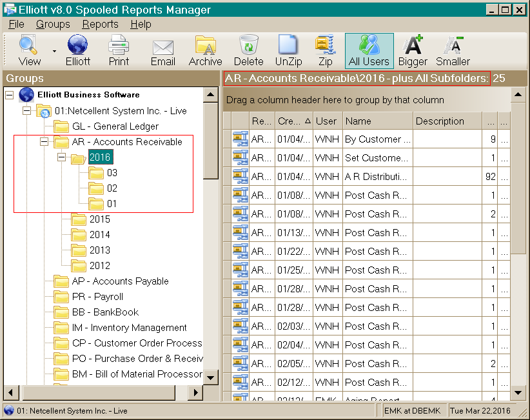Archive the selected report
This screenshot has width=530, height=420.
[206, 51]
